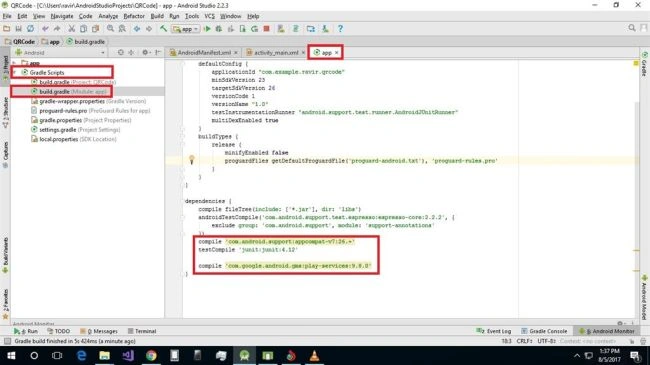Screen dimensions: 650x365
Task: Click the Synchronize toolbar icon
Action: pyautogui.click(x=30, y=29)
